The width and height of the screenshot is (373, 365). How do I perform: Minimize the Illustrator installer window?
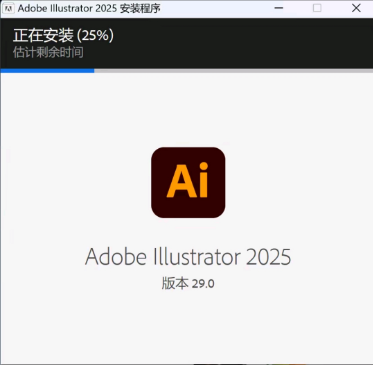click(279, 8)
